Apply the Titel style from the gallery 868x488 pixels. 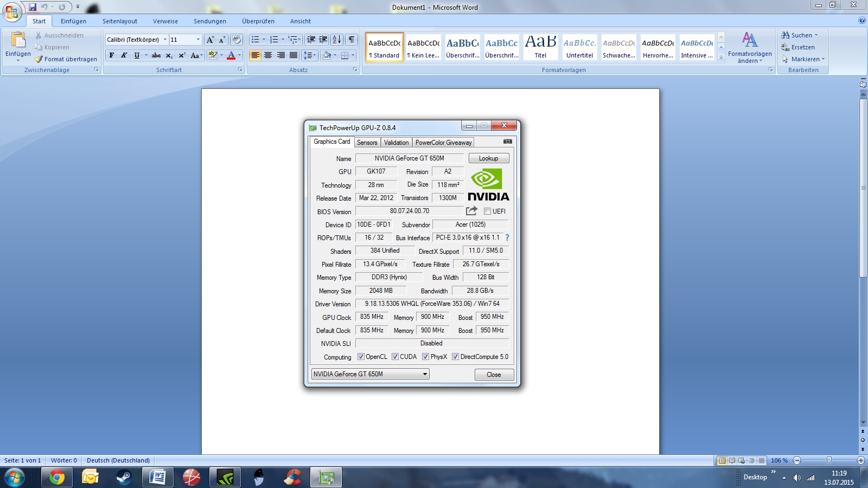(x=541, y=47)
